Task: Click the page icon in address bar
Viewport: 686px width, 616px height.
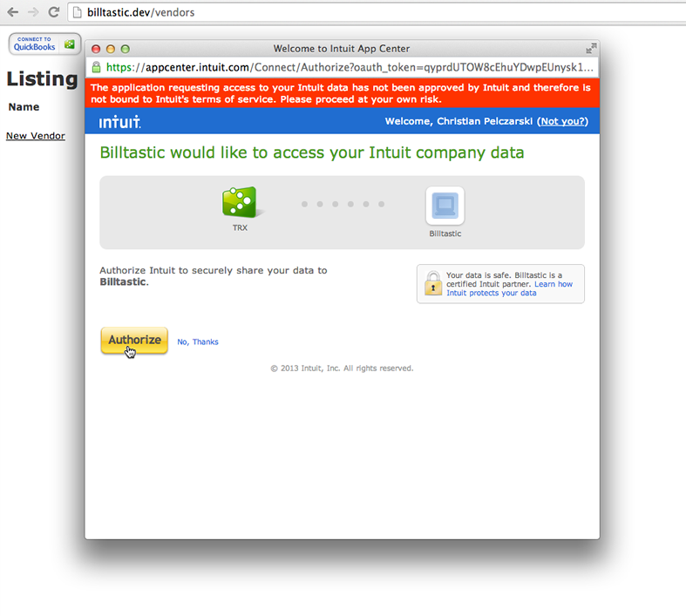Action: tap(77, 12)
